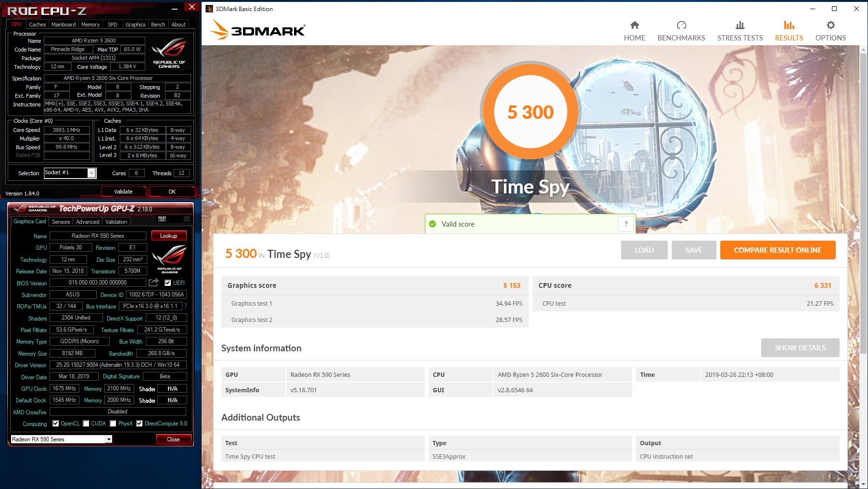Click the SHOW DETAILS button
Viewport: 868px width, 489px height.
800,348
